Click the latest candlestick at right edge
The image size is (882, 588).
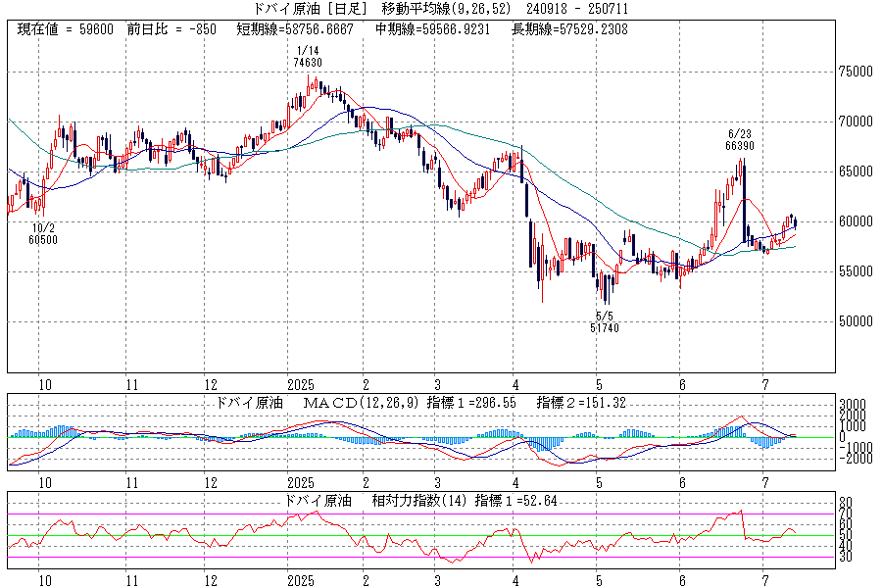pos(795,222)
